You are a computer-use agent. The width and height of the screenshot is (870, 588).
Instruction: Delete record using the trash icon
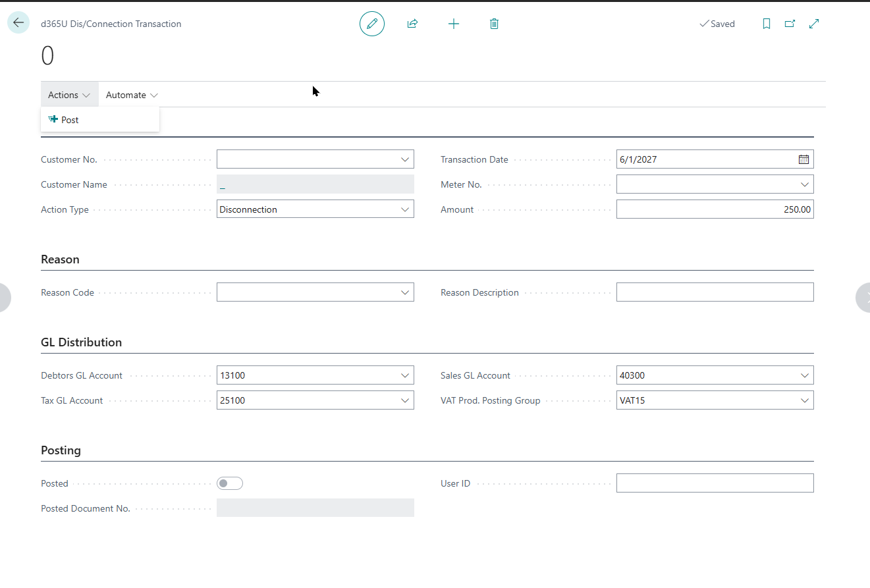click(495, 24)
